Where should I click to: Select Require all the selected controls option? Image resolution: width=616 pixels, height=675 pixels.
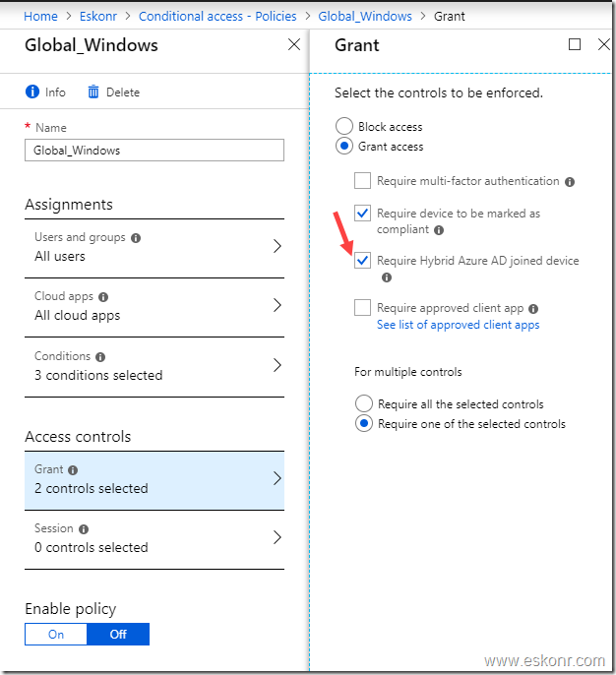(x=364, y=403)
